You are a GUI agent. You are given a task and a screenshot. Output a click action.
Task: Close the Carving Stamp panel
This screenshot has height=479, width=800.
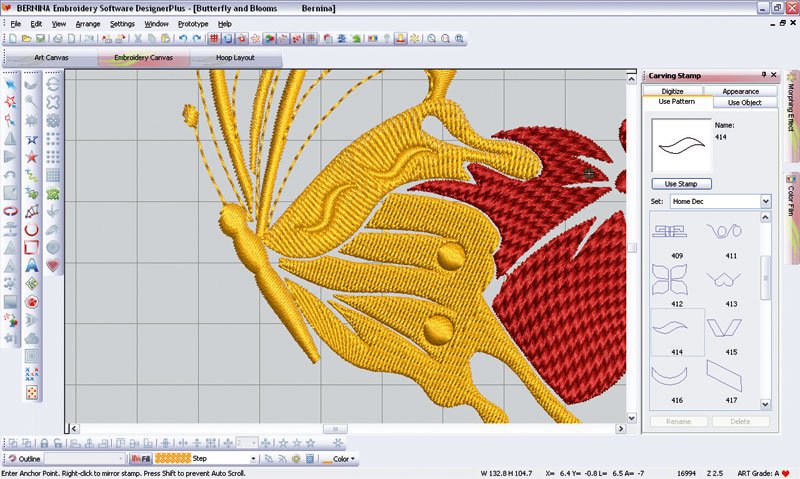[x=774, y=75]
